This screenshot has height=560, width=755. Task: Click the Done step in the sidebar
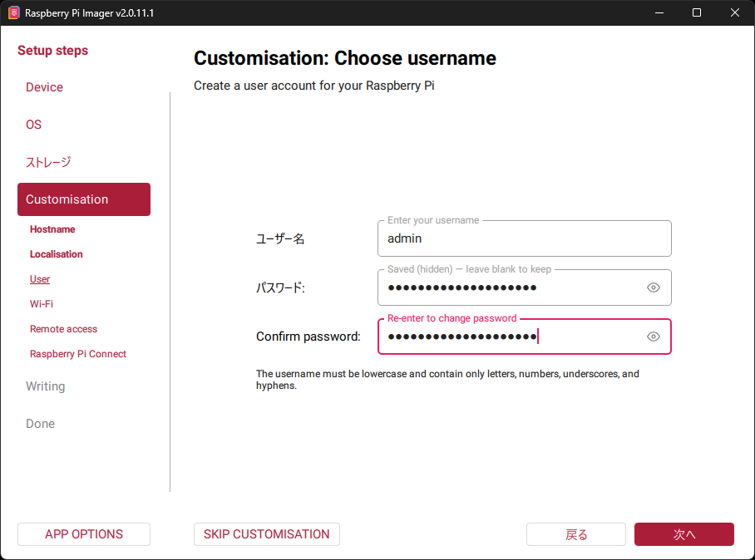click(x=41, y=424)
